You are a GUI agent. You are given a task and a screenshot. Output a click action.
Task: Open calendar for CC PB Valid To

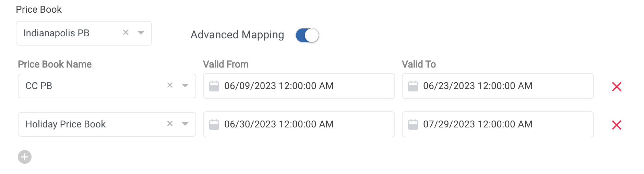pos(413,86)
